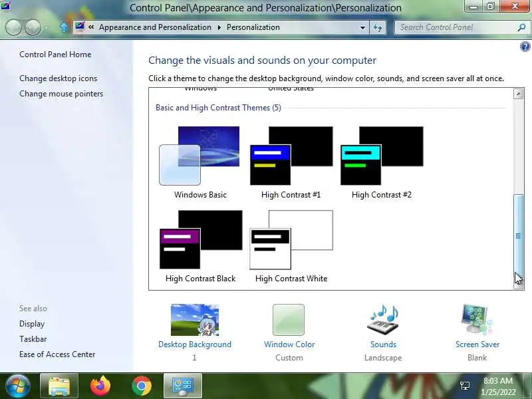The width and height of the screenshot is (532, 399).
Task: Open the Sounds keyboard icon
Action: point(383,320)
